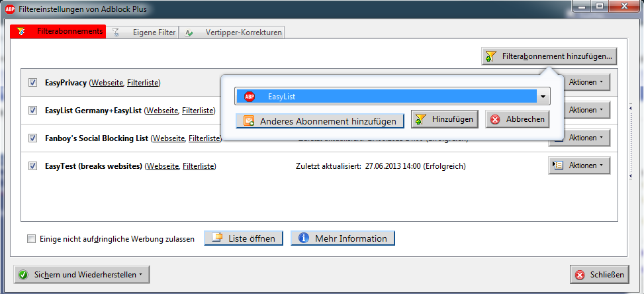Open the EasyPrivacy Webseite link
The image size is (644, 294).
pyautogui.click(x=107, y=83)
